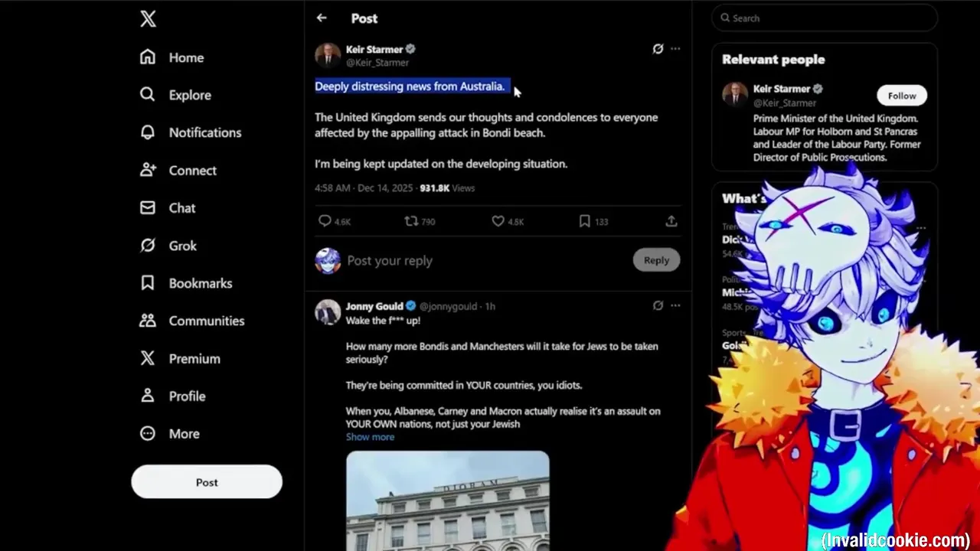
Task: Open replies via the comment bubble icon
Action: pos(325,221)
